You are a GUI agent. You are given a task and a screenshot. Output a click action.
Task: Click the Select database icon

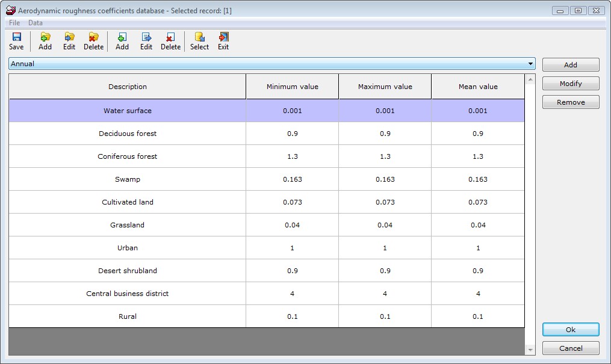coord(199,37)
